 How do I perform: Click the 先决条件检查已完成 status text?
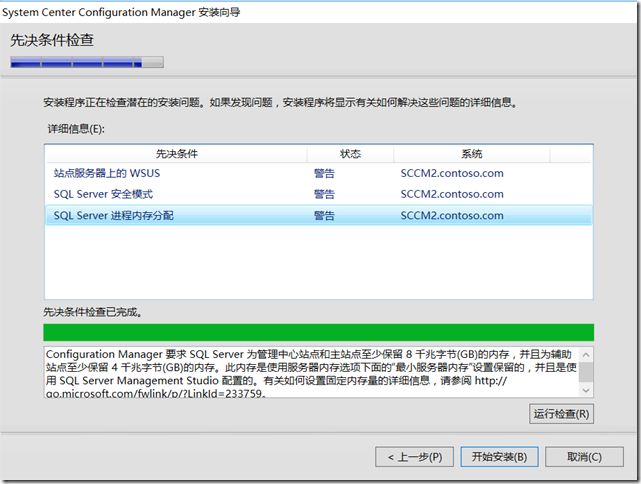tap(93, 312)
